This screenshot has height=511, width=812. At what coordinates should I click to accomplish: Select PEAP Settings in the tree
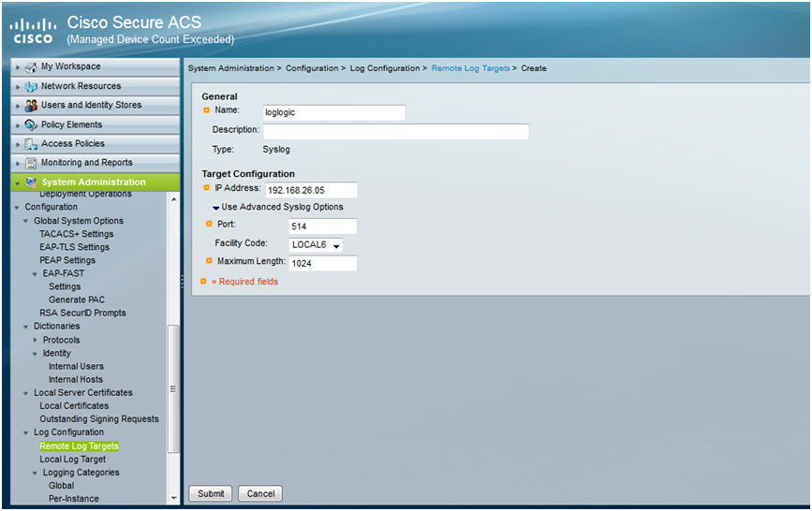click(67, 260)
